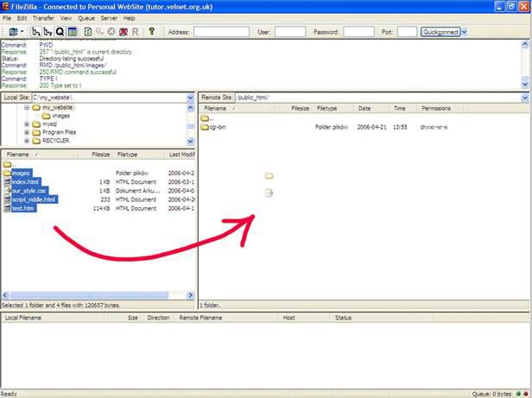This screenshot has height=398, width=532.
Task: Click message log scroll down arrow
Action: click(x=525, y=84)
